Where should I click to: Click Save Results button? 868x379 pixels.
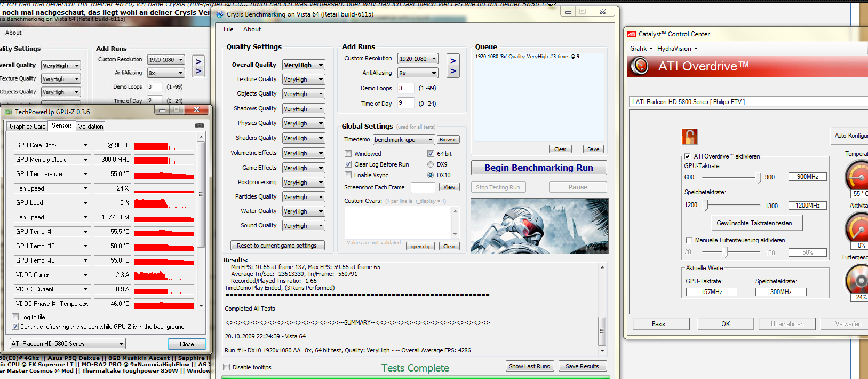[x=582, y=366]
